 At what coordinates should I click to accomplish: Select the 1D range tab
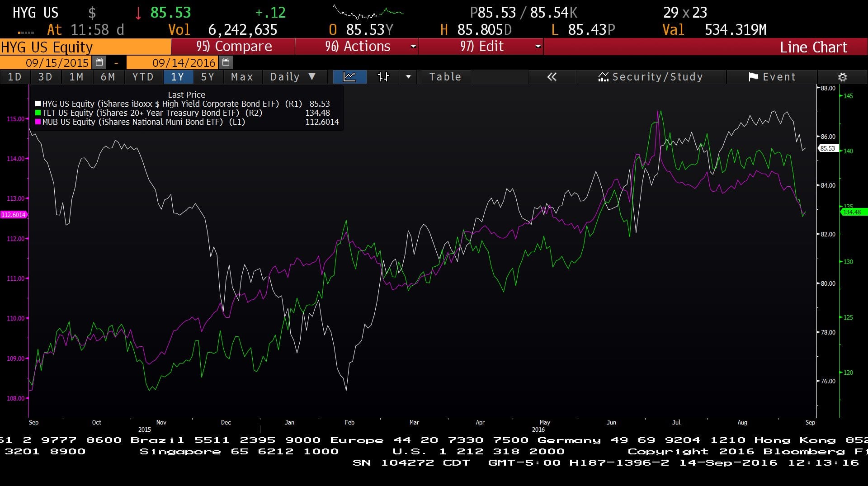point(15,77)
